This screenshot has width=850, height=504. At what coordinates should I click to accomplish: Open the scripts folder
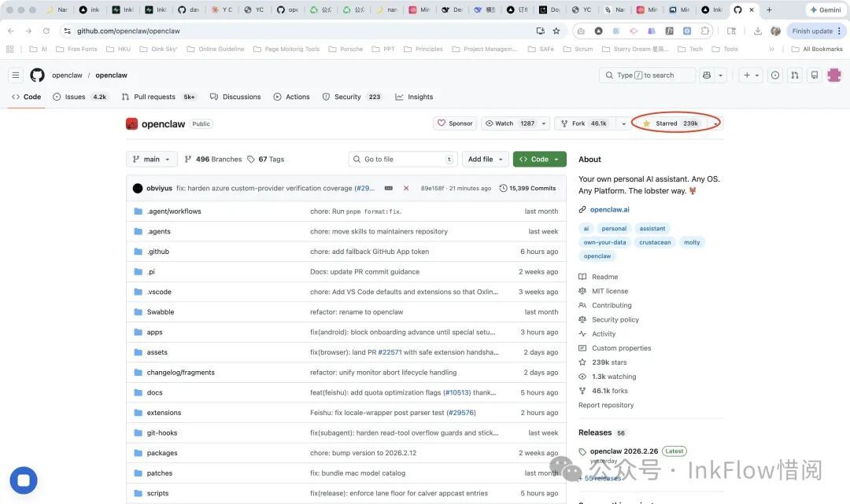pos(157,493)
